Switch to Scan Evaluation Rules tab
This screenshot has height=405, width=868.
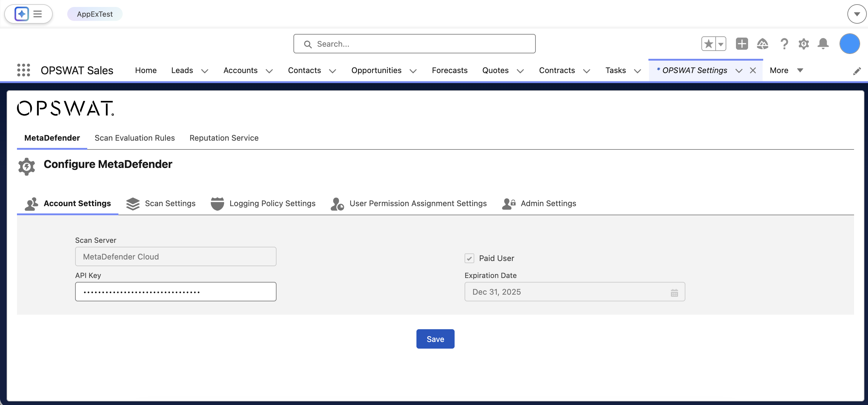134,138
